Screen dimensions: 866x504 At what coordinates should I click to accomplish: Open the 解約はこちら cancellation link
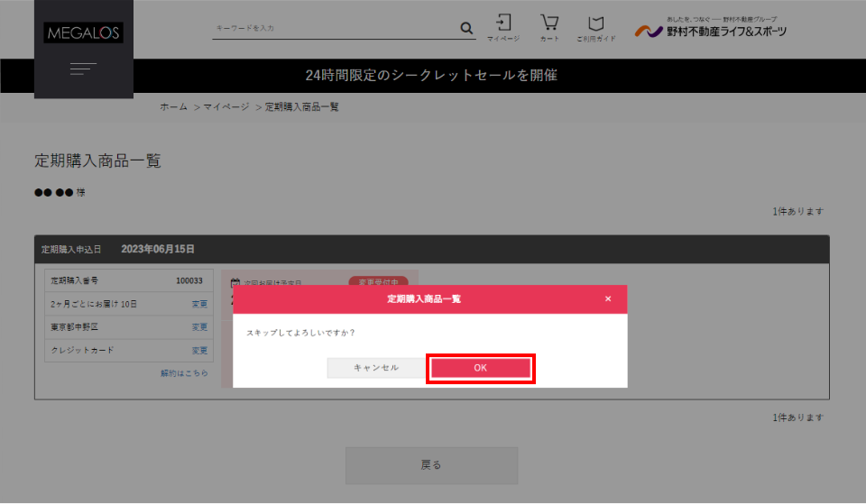(x=184, y=372)
